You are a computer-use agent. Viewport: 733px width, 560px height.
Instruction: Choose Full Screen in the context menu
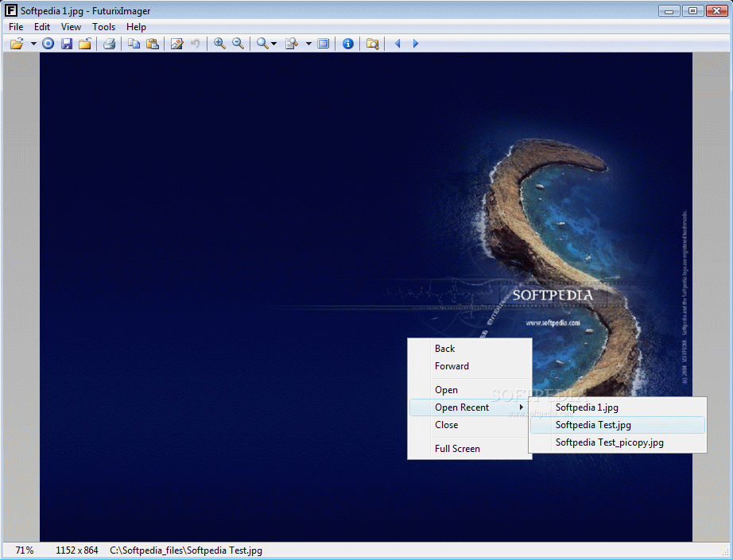470,449
